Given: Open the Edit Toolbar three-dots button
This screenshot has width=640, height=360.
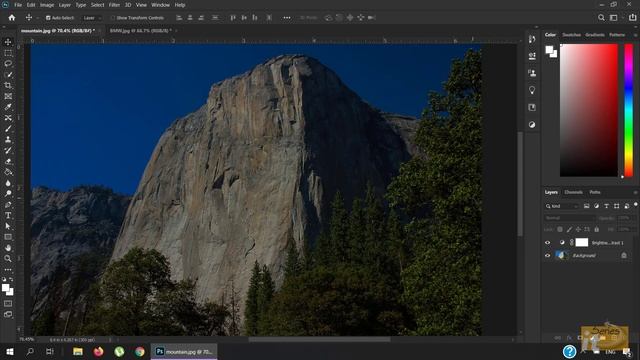Looking at the screenshot, I should pos(8,269).
